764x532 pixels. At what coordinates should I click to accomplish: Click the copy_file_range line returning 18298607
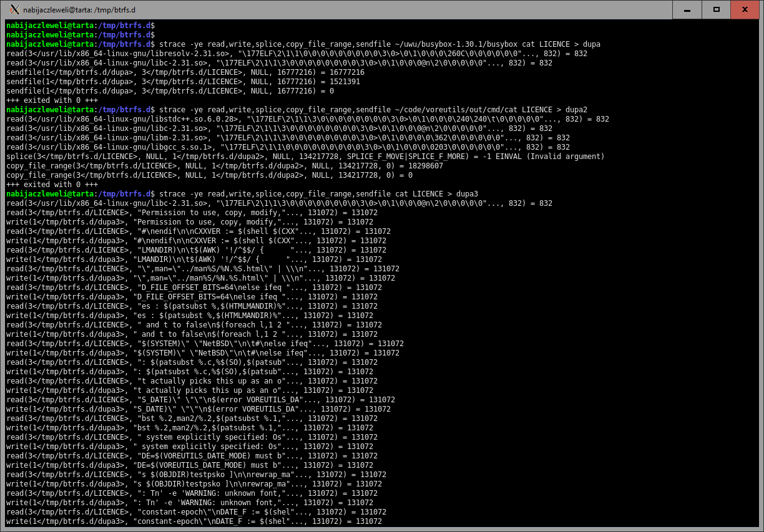(225, 166)
